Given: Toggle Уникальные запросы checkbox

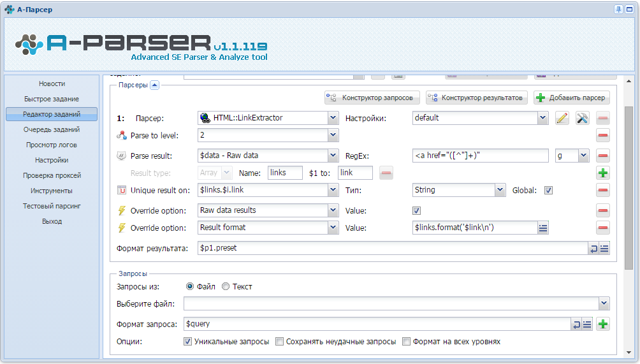Looking at the screenshot, I should (x=188, y=342).
